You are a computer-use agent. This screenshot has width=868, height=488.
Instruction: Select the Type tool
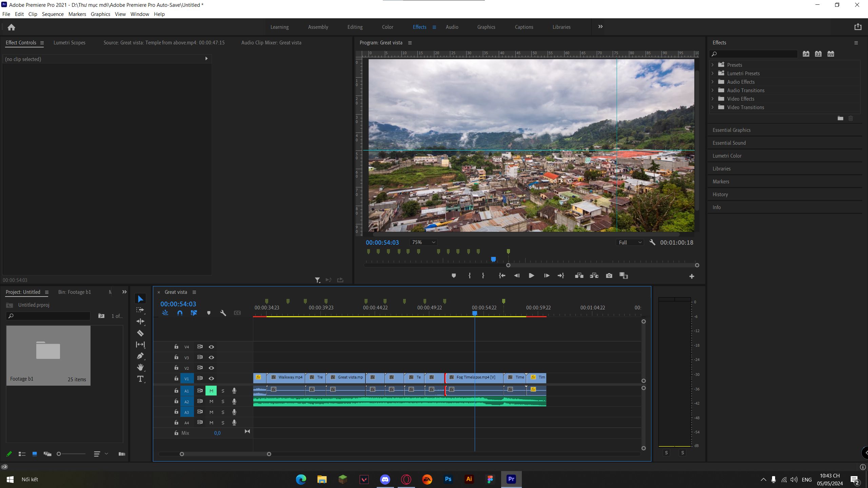pos(140,379)
